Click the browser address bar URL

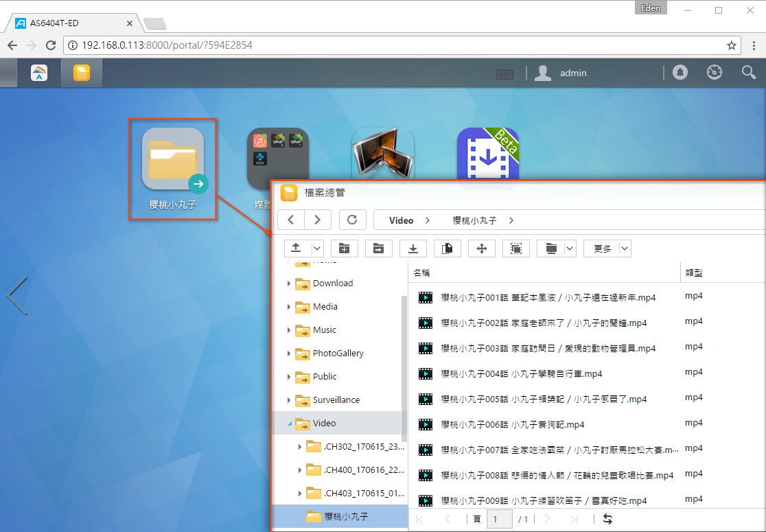pyautogui.click(x=167, y=45)
